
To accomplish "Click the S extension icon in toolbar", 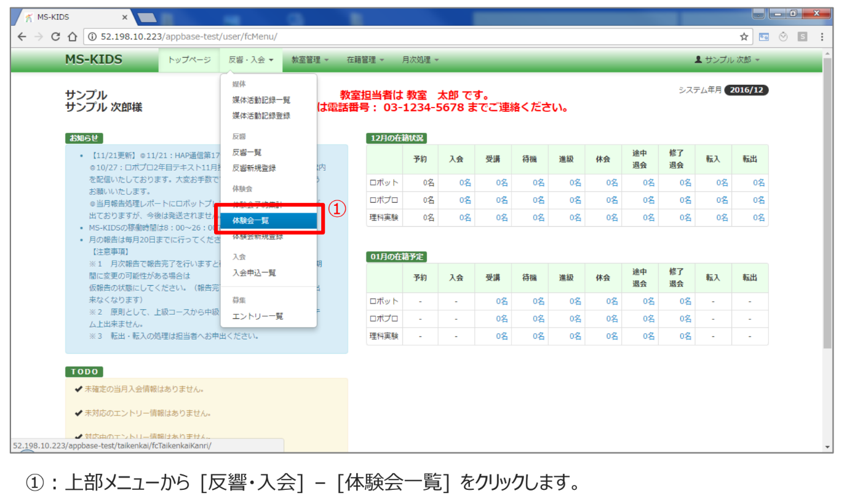I will pyautogui.click(x=802, y=37).
